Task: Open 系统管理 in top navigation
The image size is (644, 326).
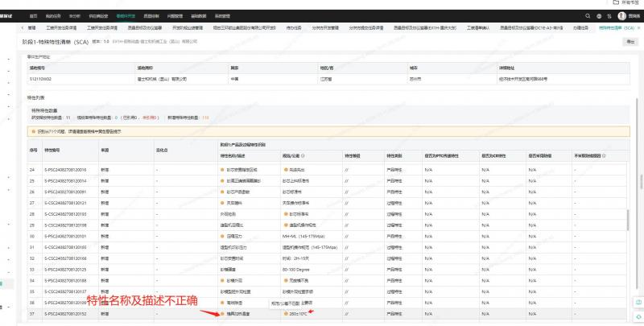Action: (222, 16)
